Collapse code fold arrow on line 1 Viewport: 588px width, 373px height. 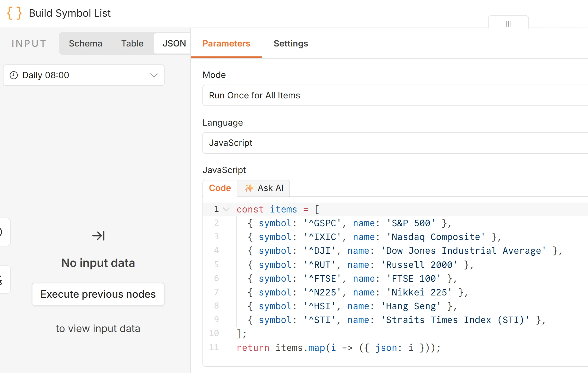click(x=226, y=209)
